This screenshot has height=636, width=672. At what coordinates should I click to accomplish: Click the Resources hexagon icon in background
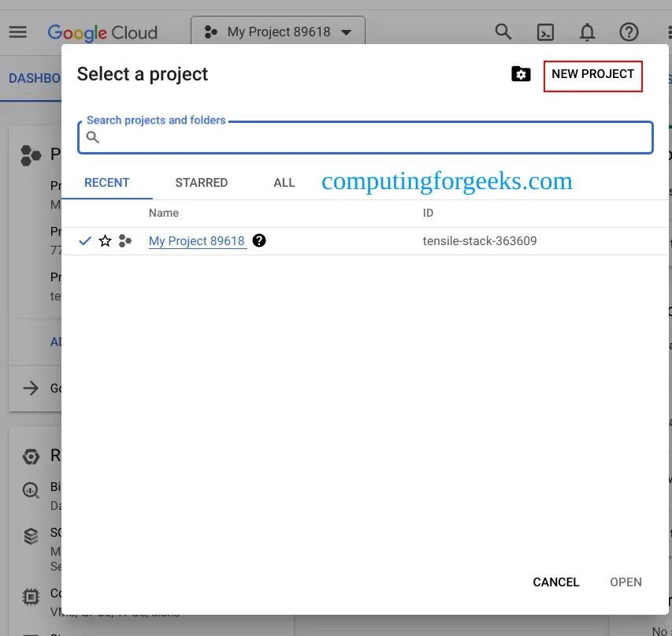[x=31, y=457]
